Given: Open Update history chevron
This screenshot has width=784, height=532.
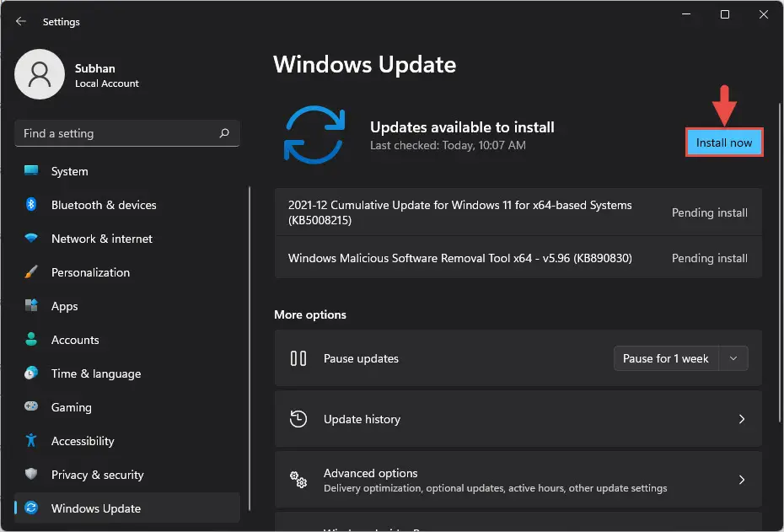Looking at the screenshot, I should coord(742,419).
